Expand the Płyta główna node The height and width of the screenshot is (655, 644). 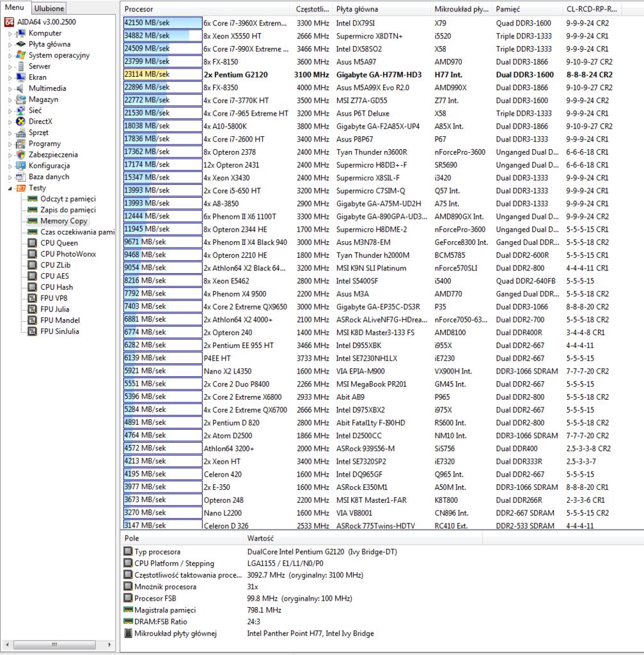[10, 44]
